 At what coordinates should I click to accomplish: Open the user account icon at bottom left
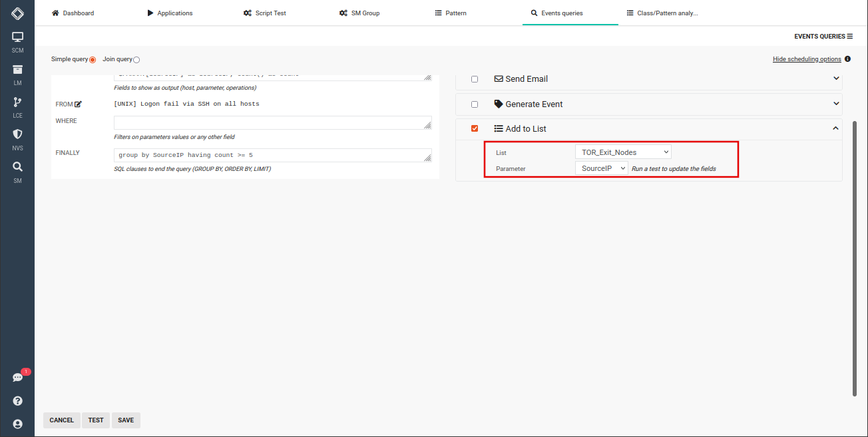pos(17,424)
